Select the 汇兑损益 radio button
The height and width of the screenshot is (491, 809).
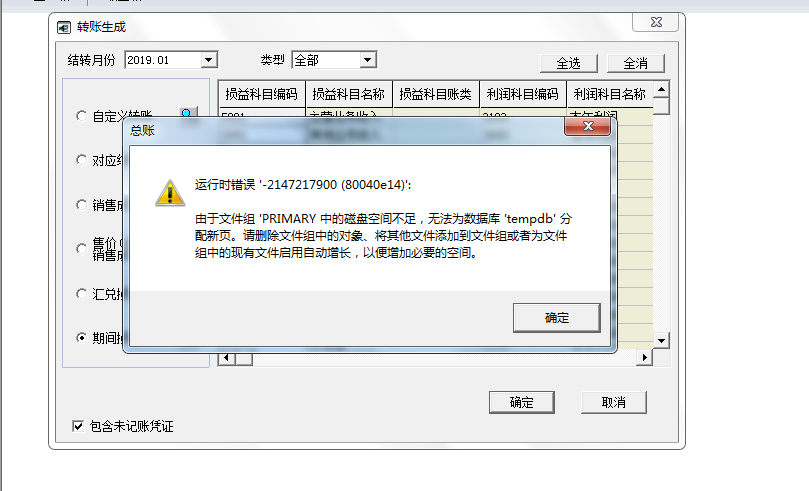pos(81,293)
